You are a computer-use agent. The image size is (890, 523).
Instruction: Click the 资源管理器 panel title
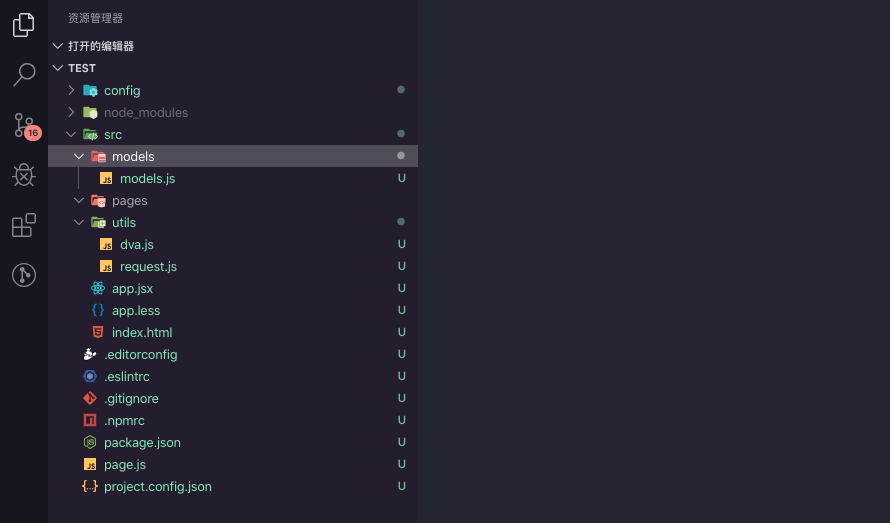click(95, 18)
